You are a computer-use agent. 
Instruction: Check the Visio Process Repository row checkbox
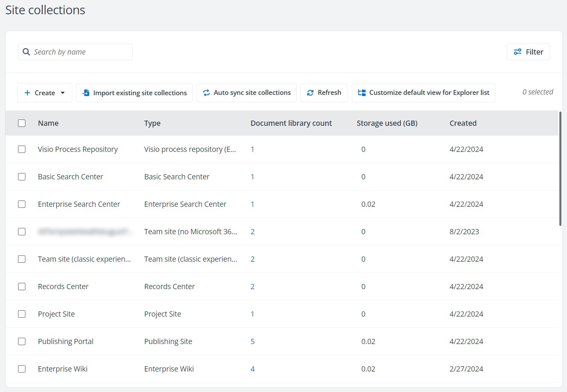point(22,149)
